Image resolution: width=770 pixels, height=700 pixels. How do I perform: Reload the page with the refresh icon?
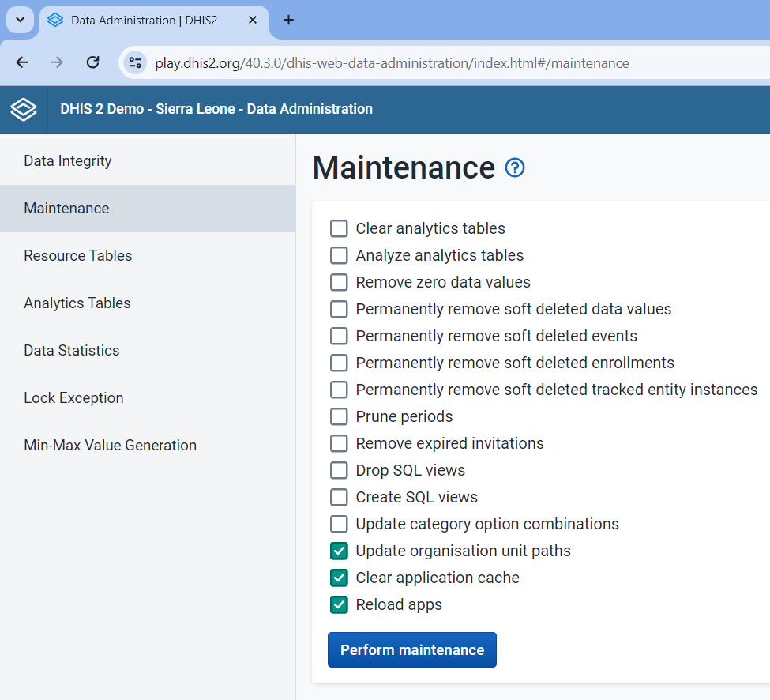(93, 62)
